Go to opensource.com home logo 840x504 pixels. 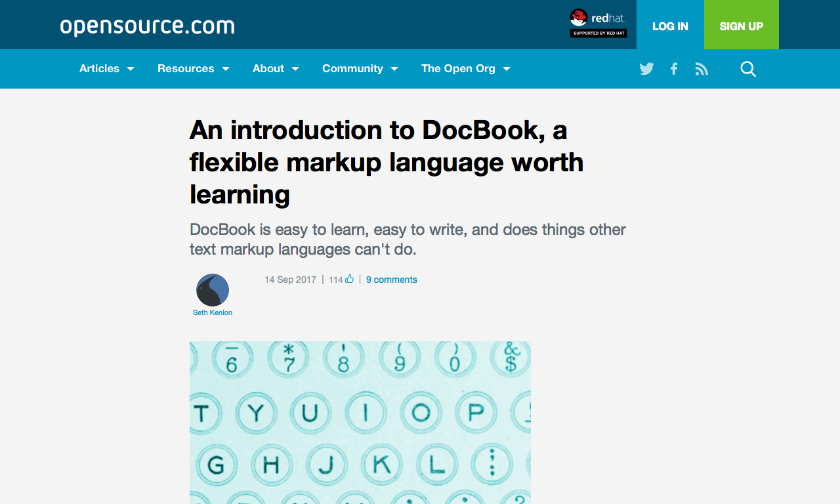(148, 26)
